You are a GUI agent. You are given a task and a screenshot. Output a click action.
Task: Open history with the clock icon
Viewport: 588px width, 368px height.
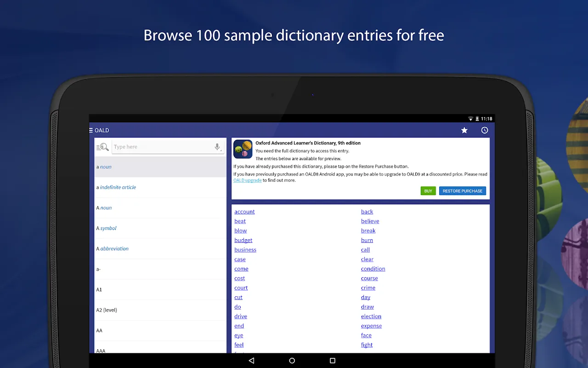click(x=485, y=131)
